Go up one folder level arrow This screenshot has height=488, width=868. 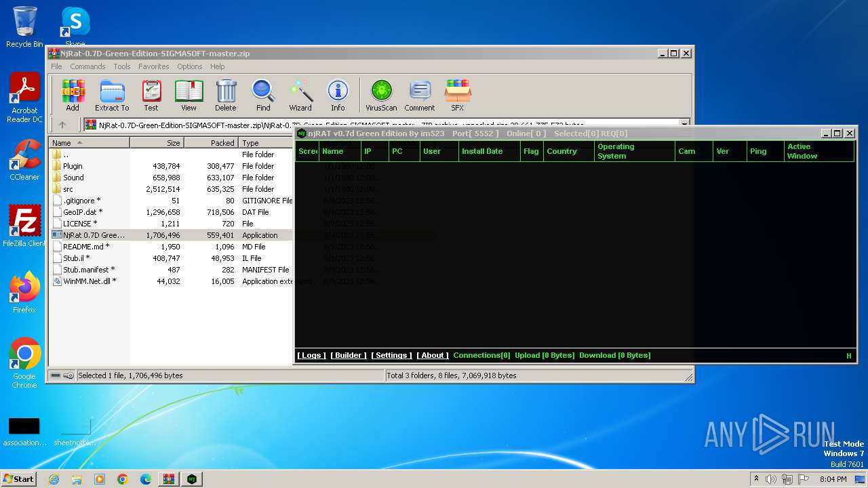coord(62,125)
